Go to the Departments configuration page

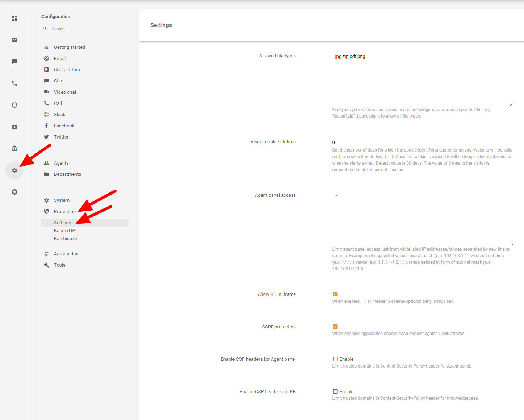tap(67, 174)
